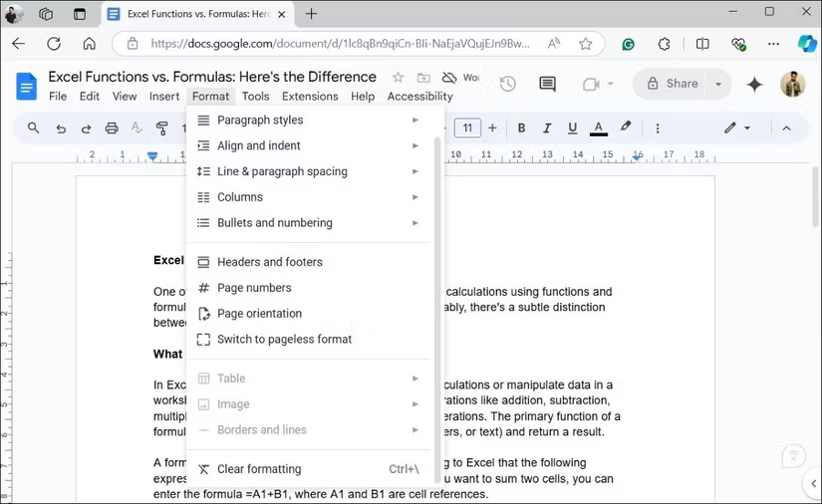
Task: Click the document title text
Action: 212,77
